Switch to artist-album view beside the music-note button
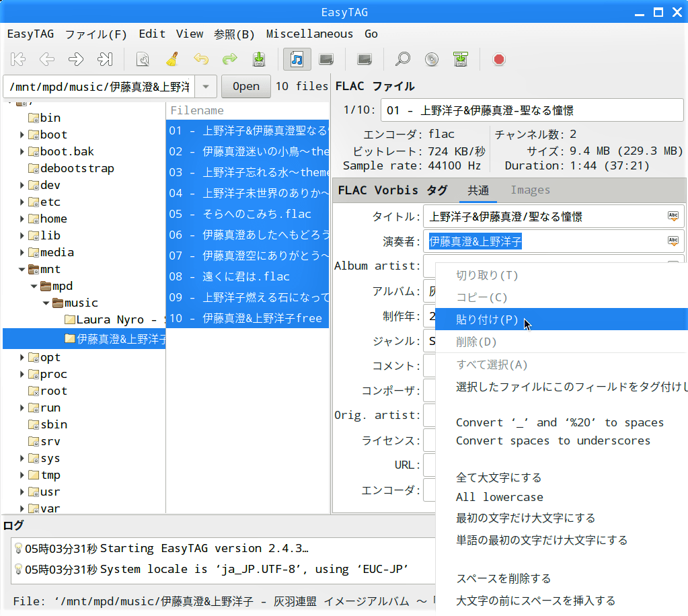The width and height of the screenshot is (688, 616). (x=326, y=59)
